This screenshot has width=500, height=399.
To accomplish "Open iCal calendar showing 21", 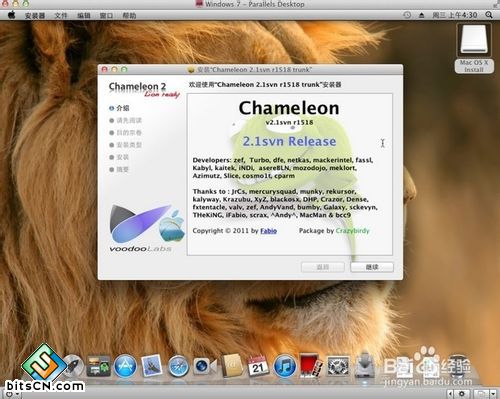I will [258, 366].
